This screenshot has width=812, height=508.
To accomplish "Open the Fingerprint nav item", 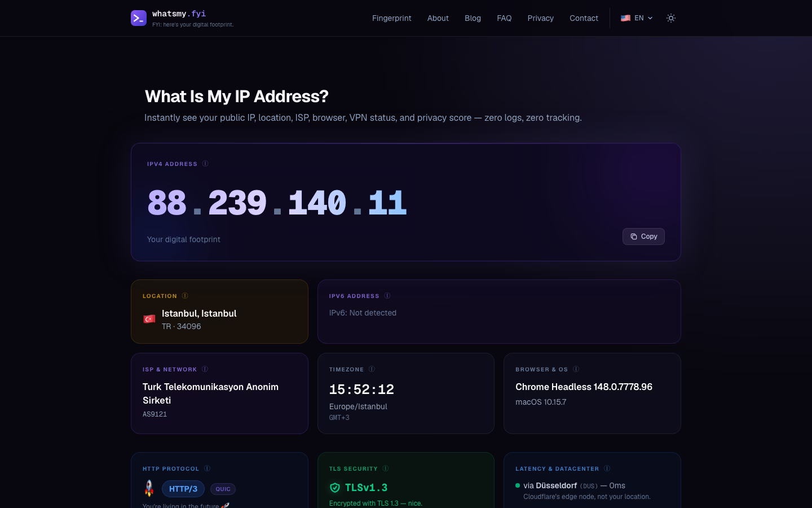I will 392,18.
